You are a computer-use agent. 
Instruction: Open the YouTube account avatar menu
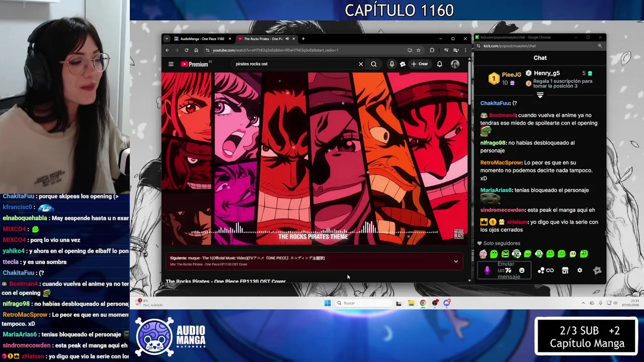coord(455,64)
